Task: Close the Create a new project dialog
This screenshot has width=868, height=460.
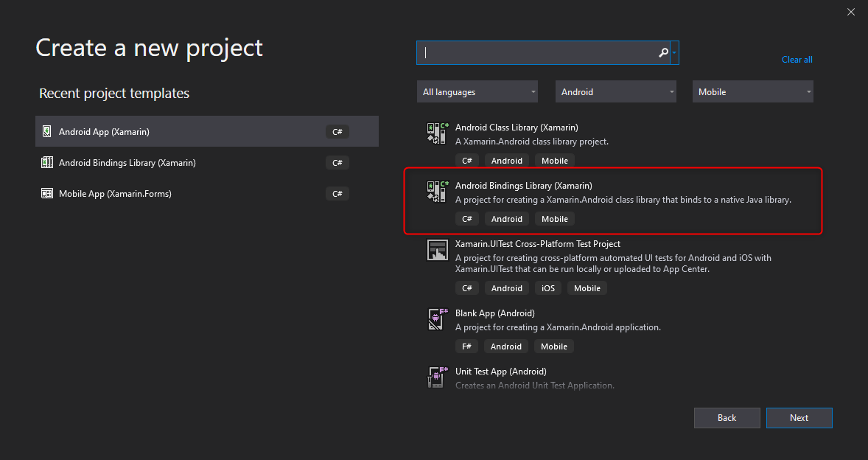Action: click(851, 11)
